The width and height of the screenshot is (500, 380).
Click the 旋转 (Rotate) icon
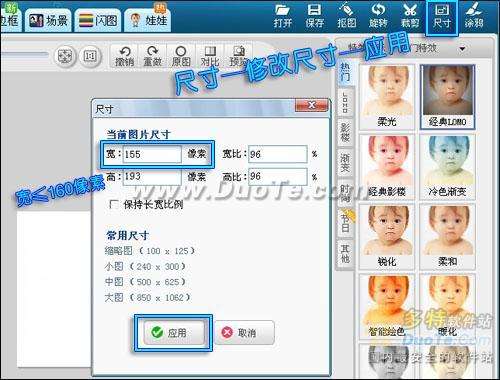point(378,16)
